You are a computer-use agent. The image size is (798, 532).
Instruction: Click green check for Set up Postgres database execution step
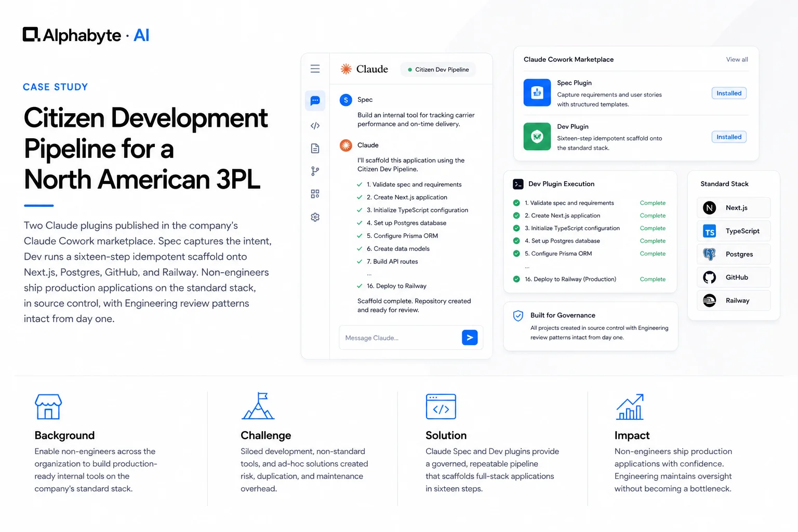point(516,241)
